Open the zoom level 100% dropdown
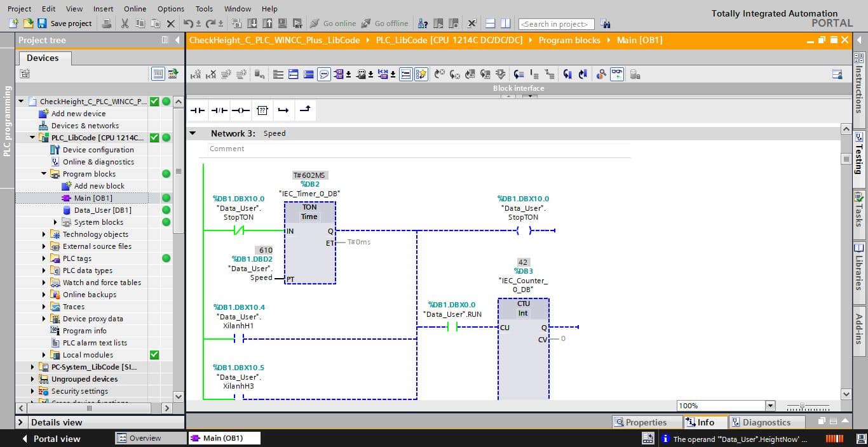 [770, 406]
